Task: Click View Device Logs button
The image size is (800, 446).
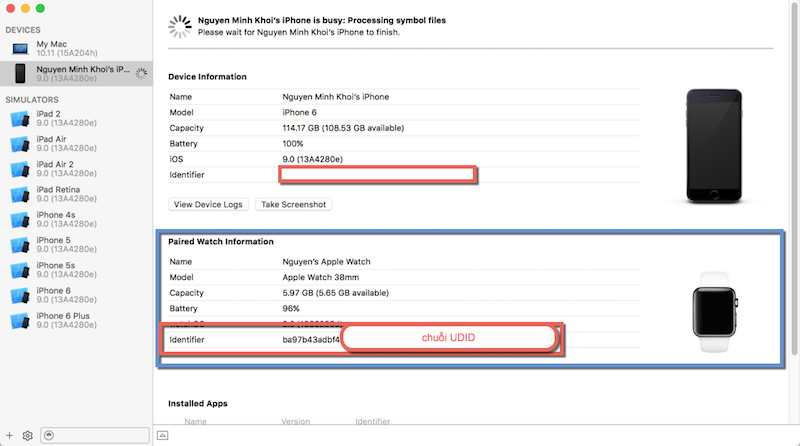Action: (x=208, y=204)
